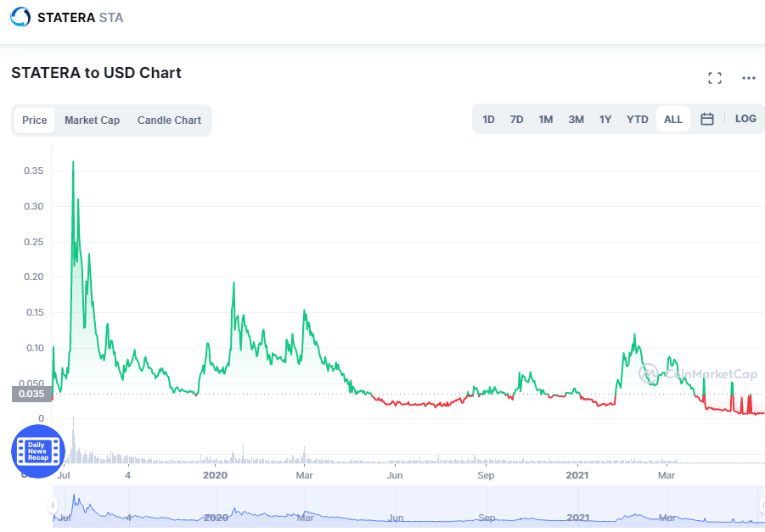Switch to the Candle Chart tab

169,120
